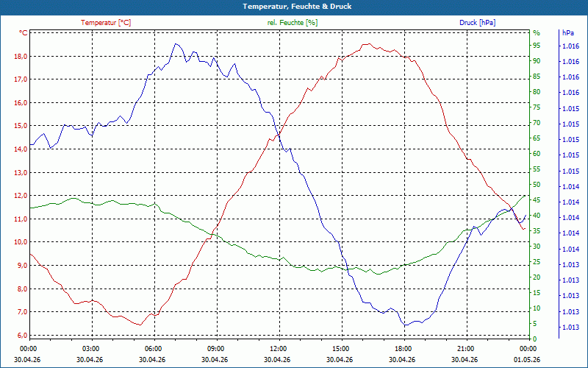Click the "12:00" time axis label
This screenshot has height=368, width=588.
coord(278,348)
